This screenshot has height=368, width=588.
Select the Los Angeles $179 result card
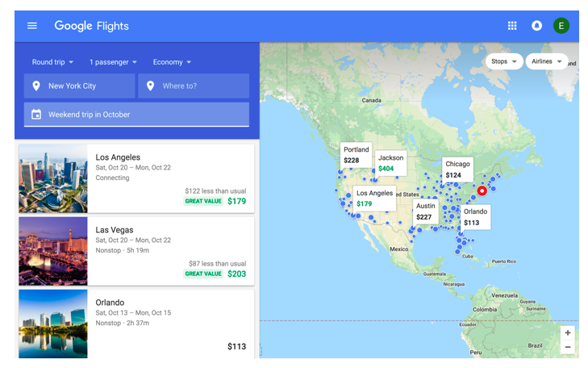pyautogui.click(x=136, y=178)
